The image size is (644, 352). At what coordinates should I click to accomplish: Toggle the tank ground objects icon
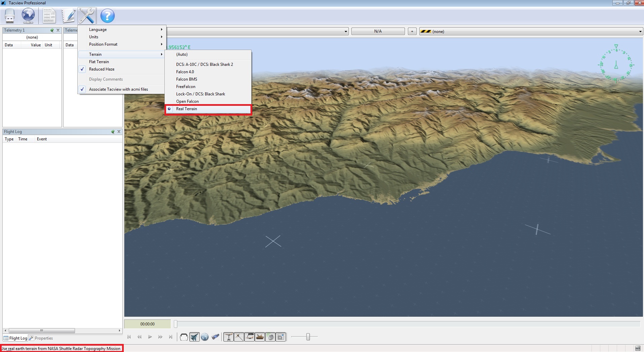coord(260,337)
